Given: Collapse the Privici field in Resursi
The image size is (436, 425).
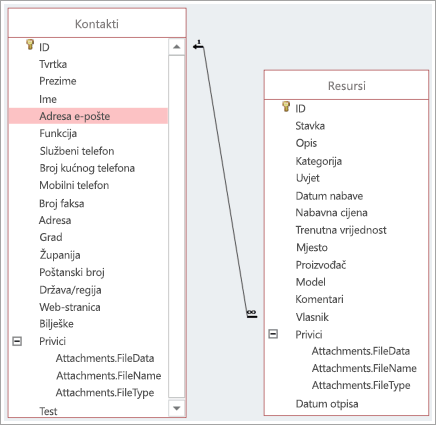Looking at the screenshot, I should tap(273, 334).
